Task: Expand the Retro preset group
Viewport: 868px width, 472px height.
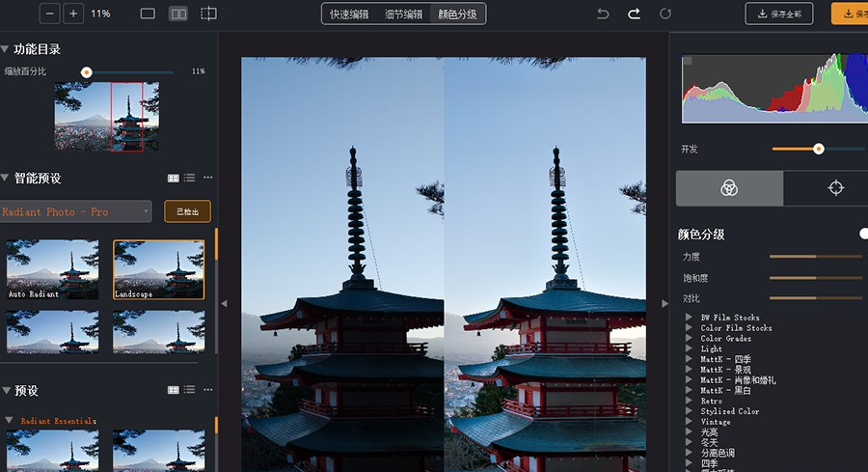Action: [689, 401]
